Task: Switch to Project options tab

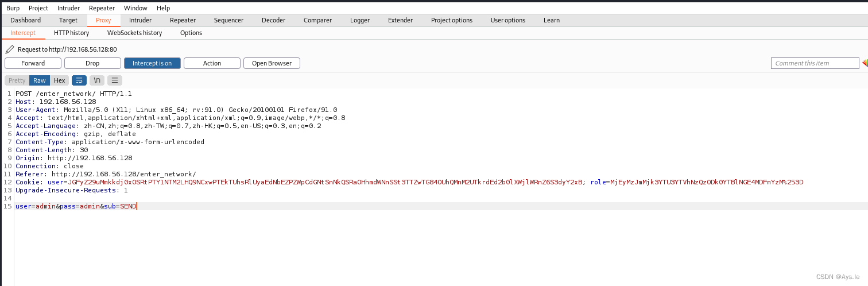Action: point(452,20)
